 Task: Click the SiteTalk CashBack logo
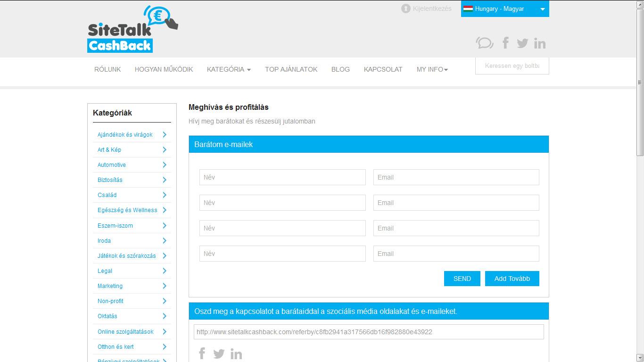pos(133,29)
